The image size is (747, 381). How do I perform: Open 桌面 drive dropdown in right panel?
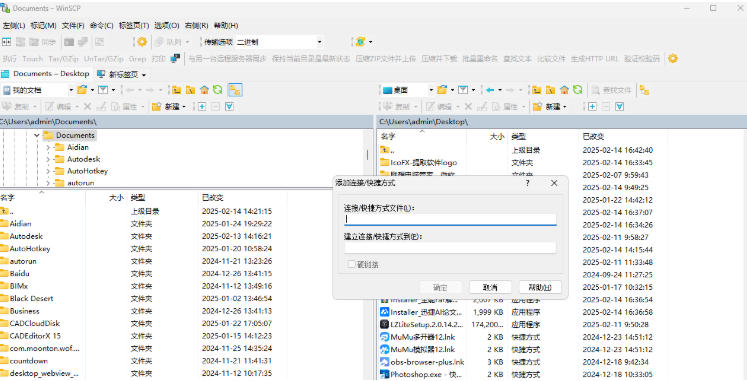click(x=431, y=90)
